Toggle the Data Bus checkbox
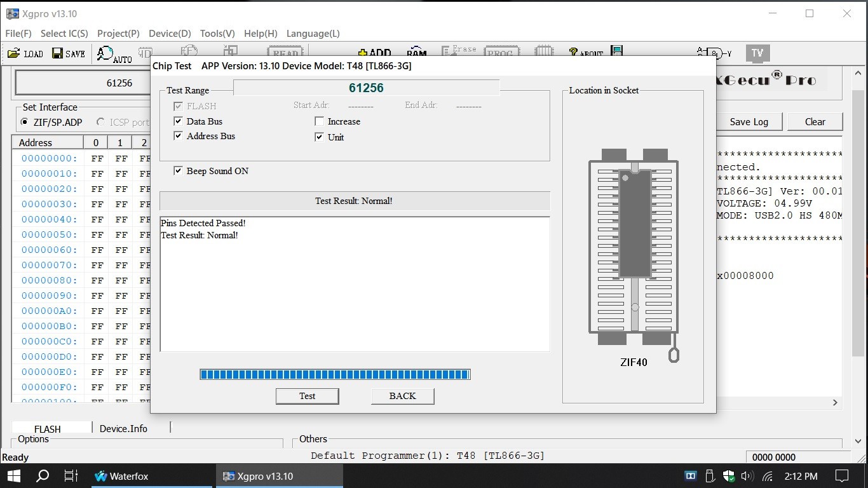The image size is (868, 488). click(x=178, y=121)
